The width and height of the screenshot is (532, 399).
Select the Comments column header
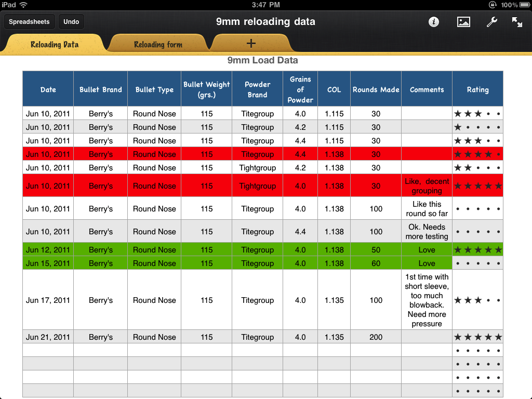click(427, 89)
